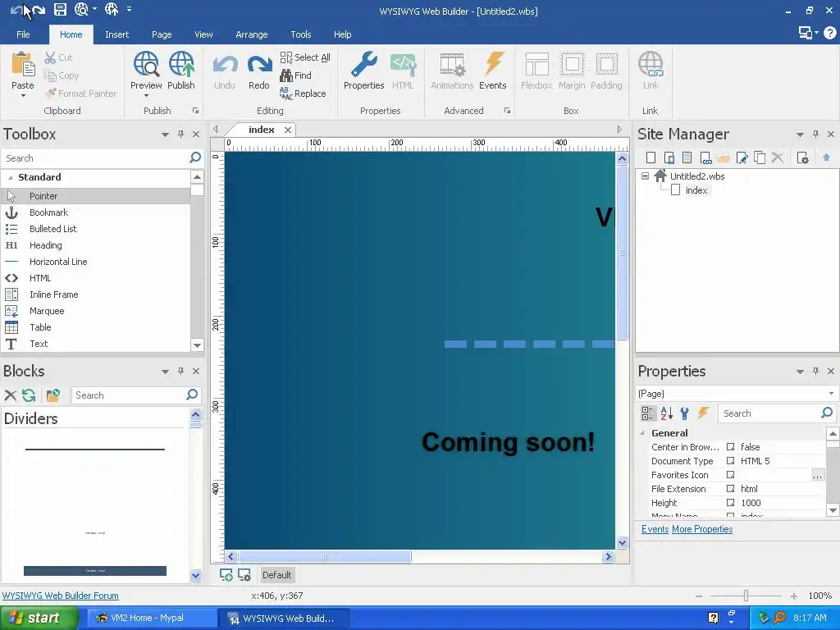The image size is (840, 630).
Task: Click the Publish globe icon in title bar
Action: click(x=112, y=9)
